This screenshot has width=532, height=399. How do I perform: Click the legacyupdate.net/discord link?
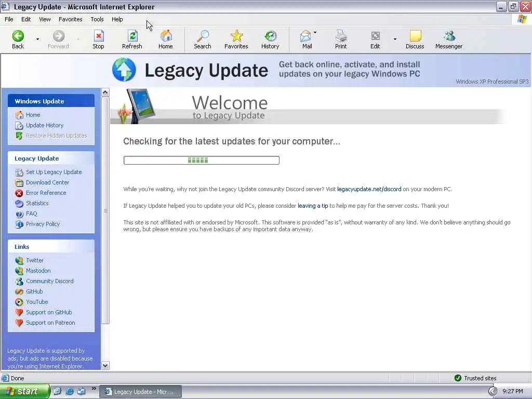[x=369, y=189]
